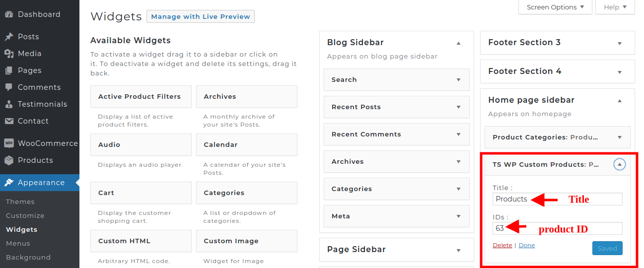Open Media via its sidebar icon
This screenshot has height=268, width=644.
(x=9, y=54)
